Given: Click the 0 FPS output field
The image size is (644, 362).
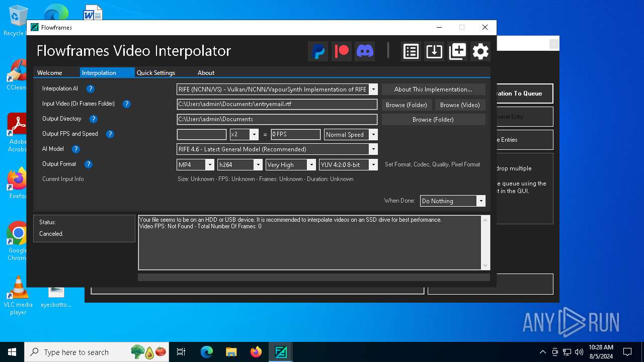Looking at the screenshot, I should [296, 135].
